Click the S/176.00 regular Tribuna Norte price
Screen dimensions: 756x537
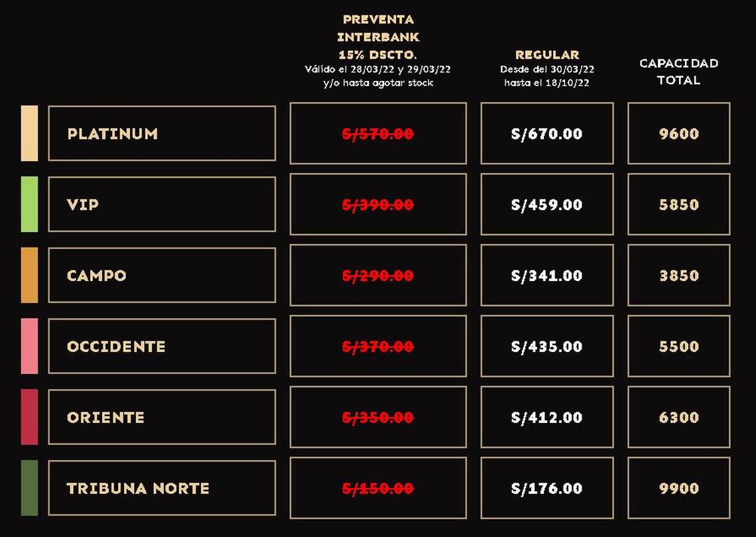coord(547,488)
